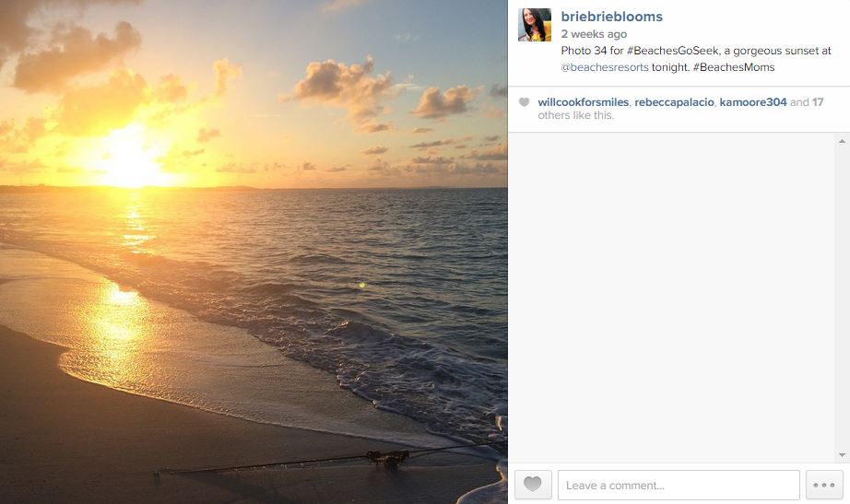Click the small heart icon beside likers
The image size is (850, 504).
click(x=524, y=102)
